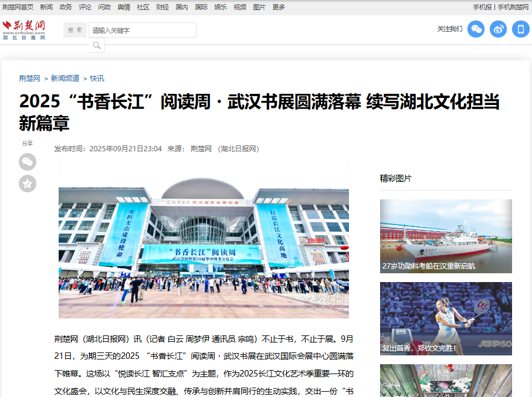Click the 手机荆楚网 link at top right

(x=513, y=7)
